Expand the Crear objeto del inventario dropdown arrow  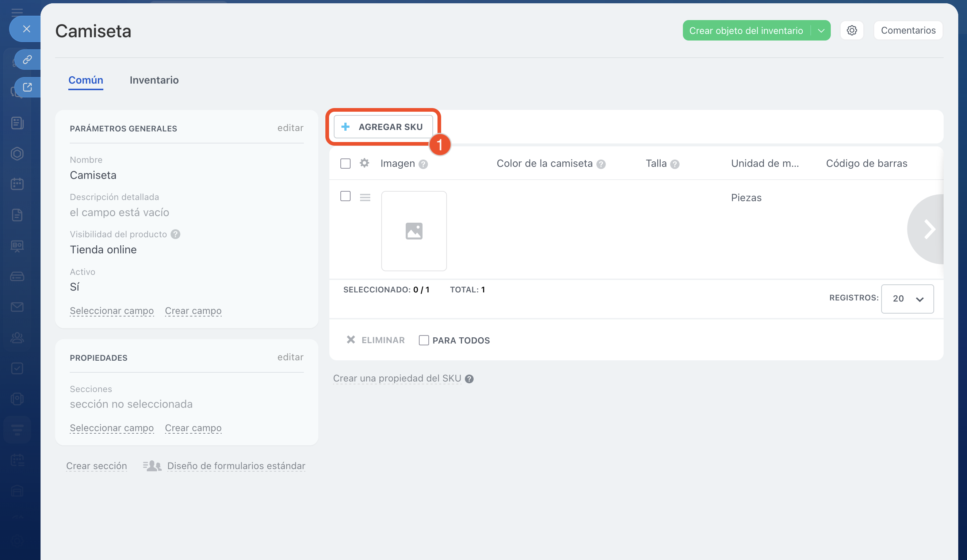pyautogui.click(x=821, y=30)
